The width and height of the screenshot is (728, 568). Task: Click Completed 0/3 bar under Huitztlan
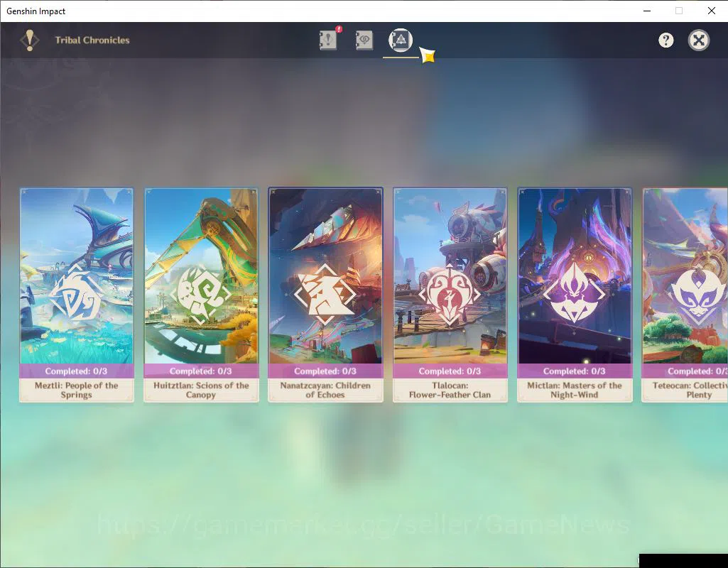pyautogui.click(x=201, y=371)
